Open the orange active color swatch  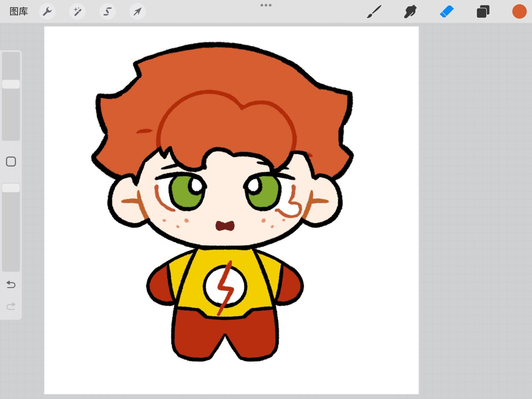(x=519, y=12)
